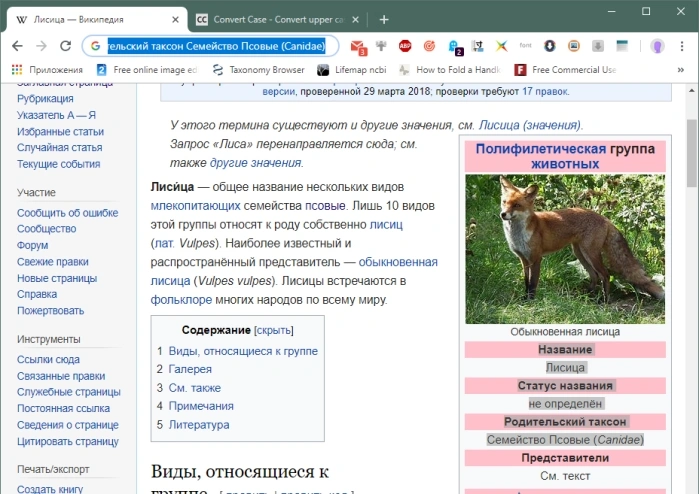Image resolution: width=699 pixels, height=494 pixels.
Task: Open the Новые страницы link
Action: click(57, 278)
